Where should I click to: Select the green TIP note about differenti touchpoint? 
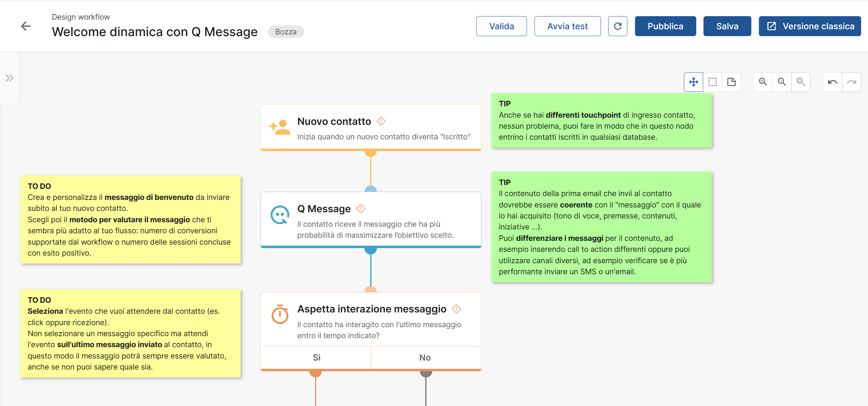[x=602, y=120]
